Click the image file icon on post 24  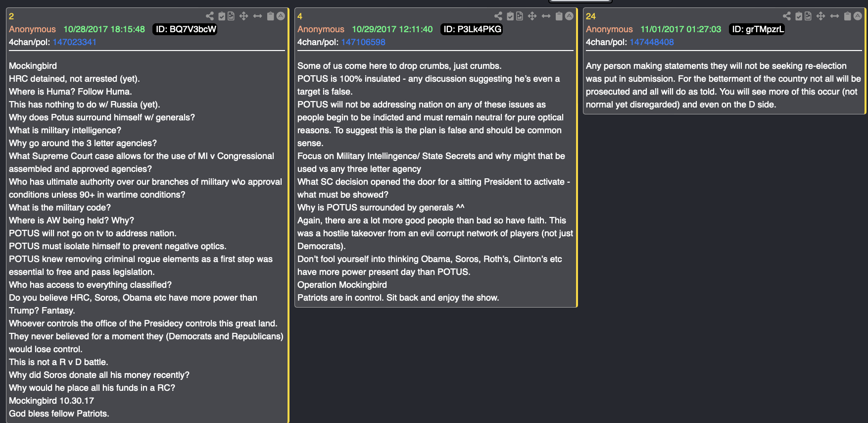(808, 16)
